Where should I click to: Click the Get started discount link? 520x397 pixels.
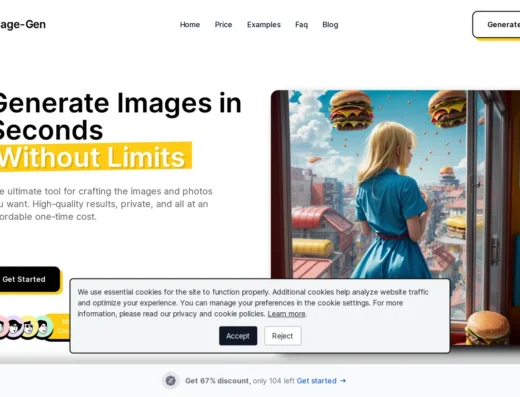coord(316,381)
